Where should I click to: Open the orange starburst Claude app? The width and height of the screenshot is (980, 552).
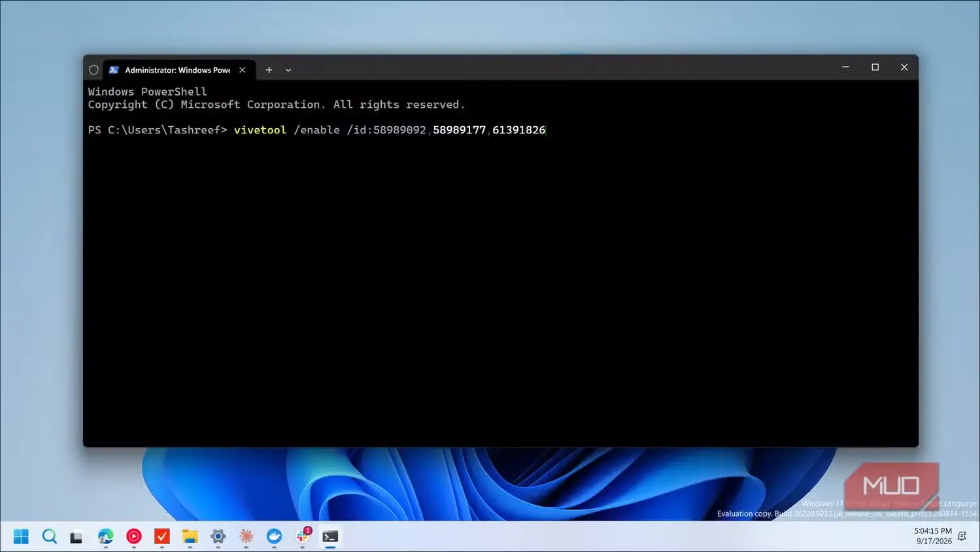coord(246,536)
